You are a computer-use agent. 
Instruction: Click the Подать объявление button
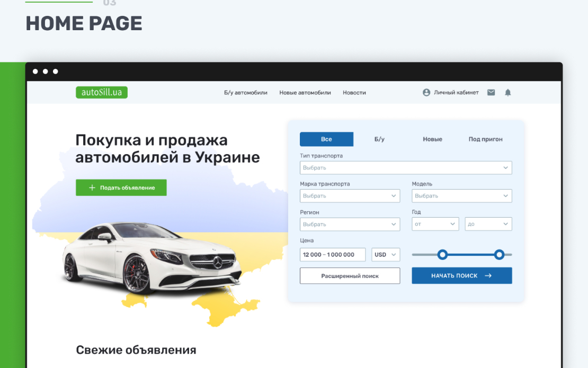(121, 187)
